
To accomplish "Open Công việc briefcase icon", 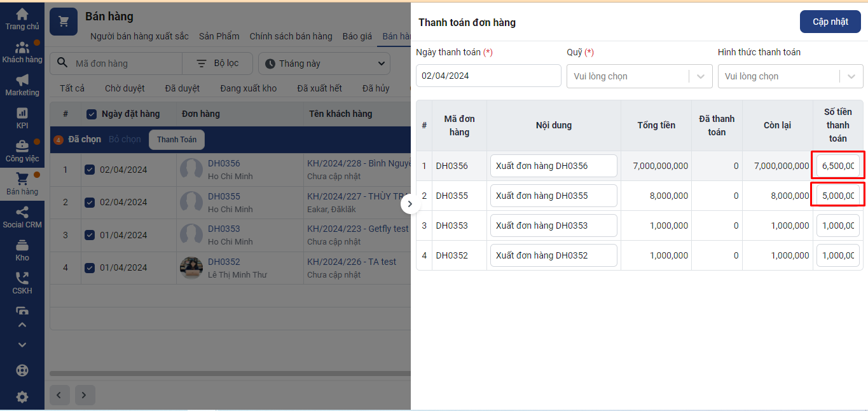I will [22, 147].
